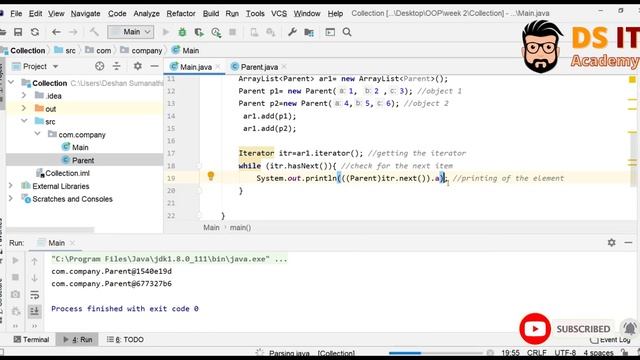Select Collection.iml file in tree
This screenshot has width=640, height=360.
[63, 173]
